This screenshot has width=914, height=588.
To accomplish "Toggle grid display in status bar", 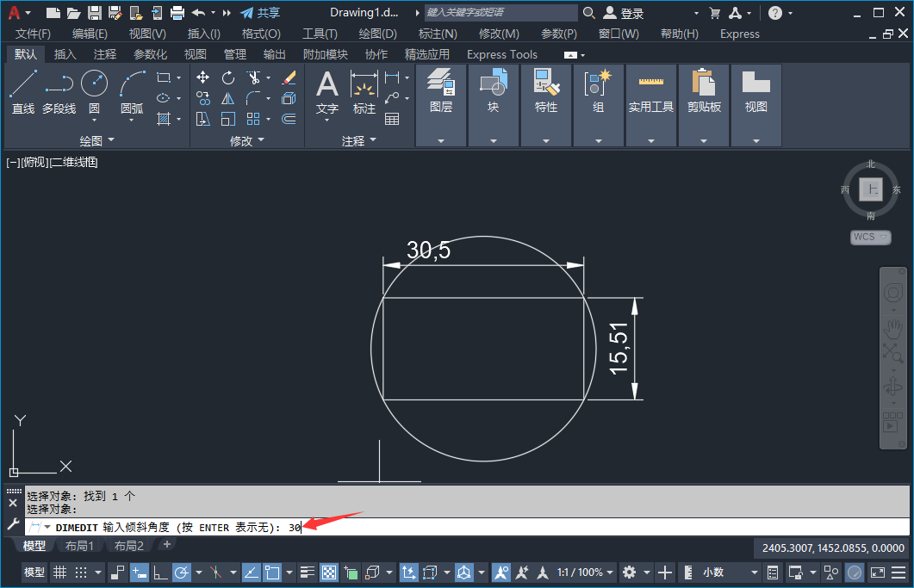I will click(x=59, y=573).
